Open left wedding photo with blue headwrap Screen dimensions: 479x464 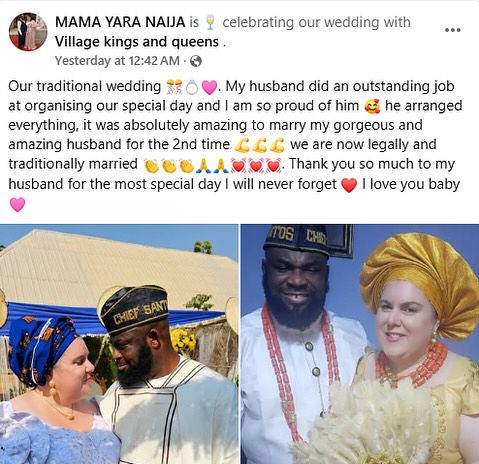point(119,344)
